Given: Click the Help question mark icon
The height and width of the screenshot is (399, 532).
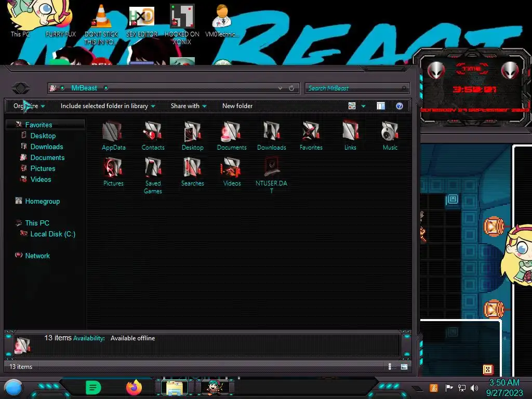Looking at the screenshot, I should point(400,106).
